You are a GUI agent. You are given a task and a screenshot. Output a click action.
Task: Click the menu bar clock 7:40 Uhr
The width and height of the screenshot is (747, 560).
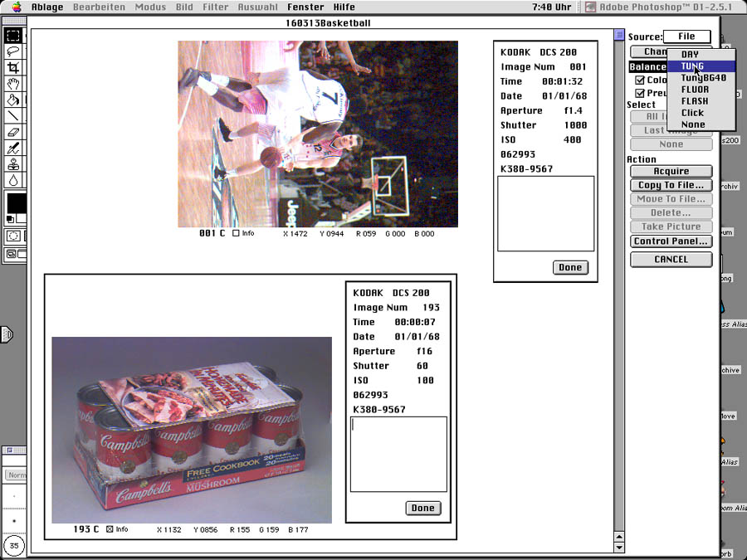pos(551,7)
